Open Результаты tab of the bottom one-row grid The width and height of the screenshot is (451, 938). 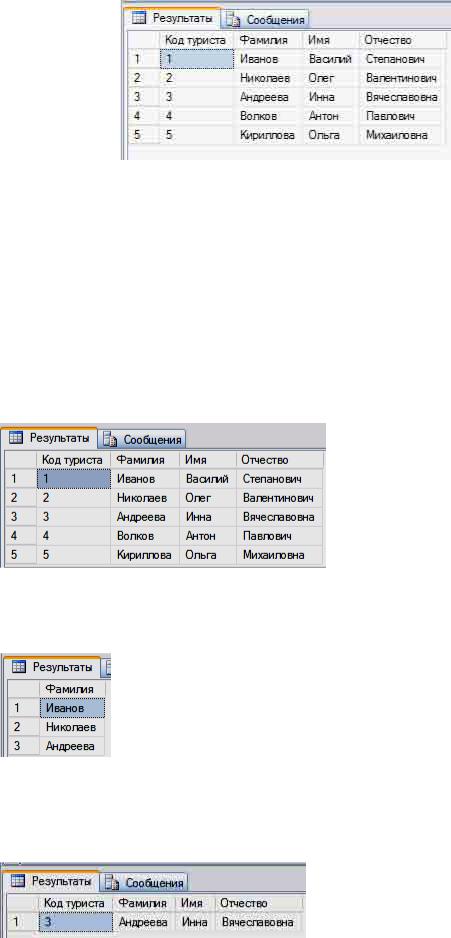pos(51,881)
